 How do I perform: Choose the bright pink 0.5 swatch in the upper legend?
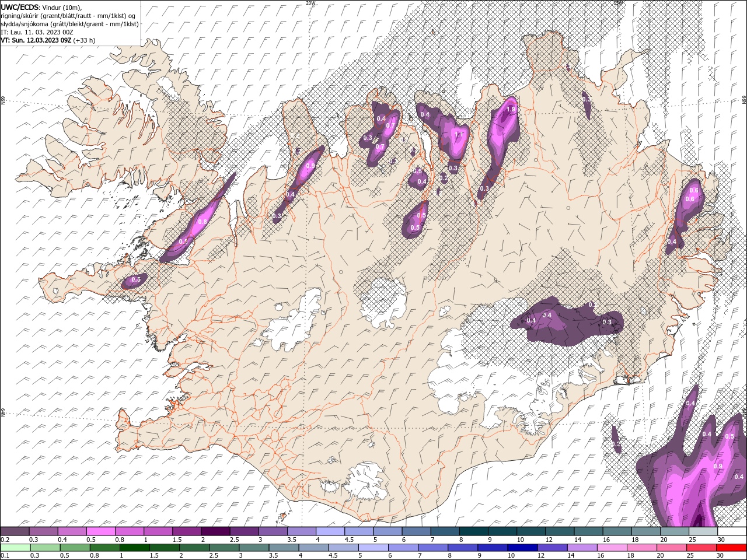100,531
